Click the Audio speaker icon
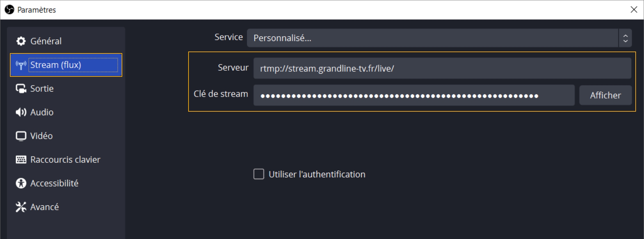The width and height of the screenshot is (644, 239). [21, 112]
